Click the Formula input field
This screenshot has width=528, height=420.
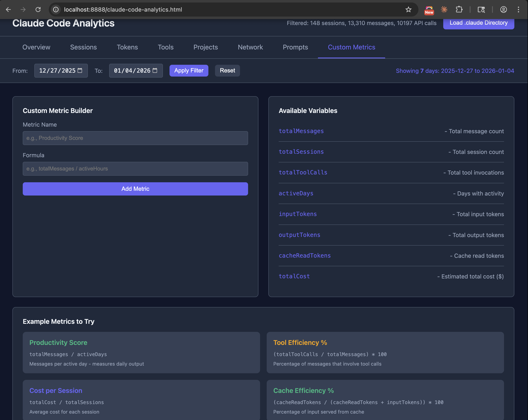pyautogui.click(x=135, y=169)
